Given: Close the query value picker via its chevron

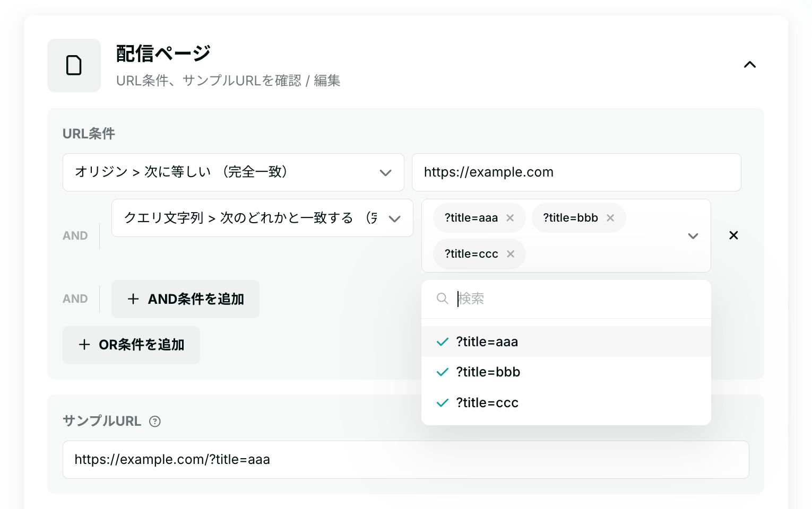Looking at the screenshot, I should pos(693,236).
